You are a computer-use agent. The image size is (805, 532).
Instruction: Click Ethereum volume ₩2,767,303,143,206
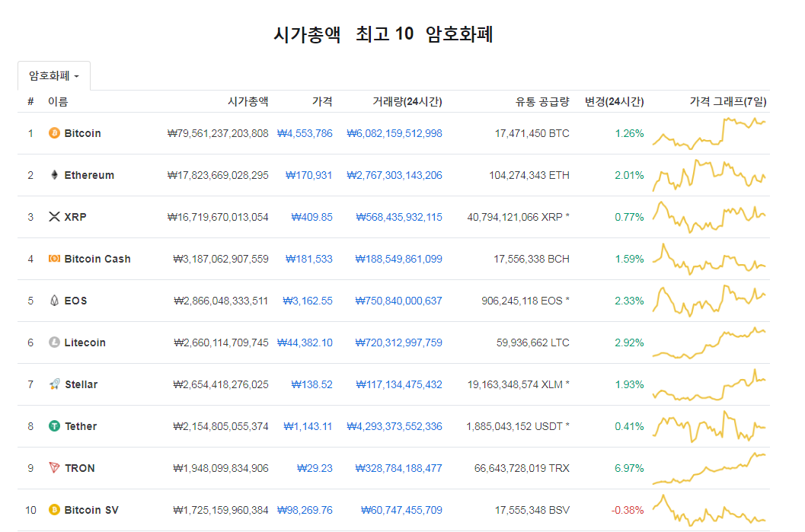point(395,175)
